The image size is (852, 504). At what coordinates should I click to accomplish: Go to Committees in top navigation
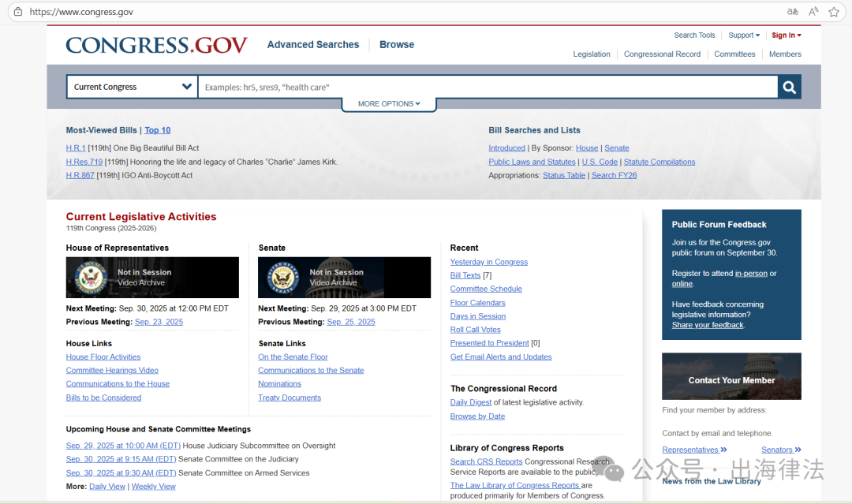pyautogui.click(x=734, y=54)
